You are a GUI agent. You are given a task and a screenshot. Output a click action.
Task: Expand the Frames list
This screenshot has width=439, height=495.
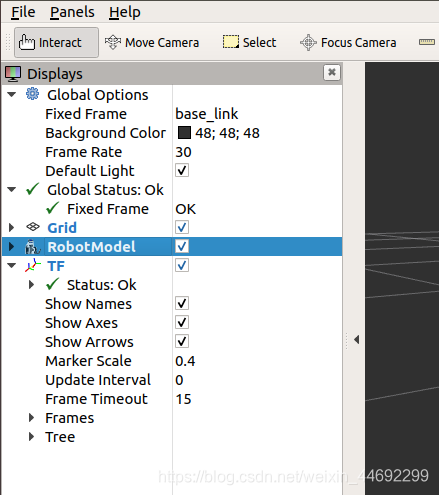click(x=31, y=418)
